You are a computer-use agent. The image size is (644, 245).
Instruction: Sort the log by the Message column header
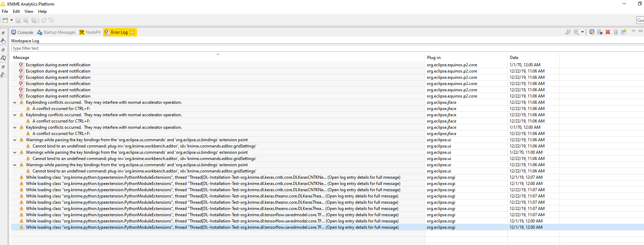tap(218, 58)
